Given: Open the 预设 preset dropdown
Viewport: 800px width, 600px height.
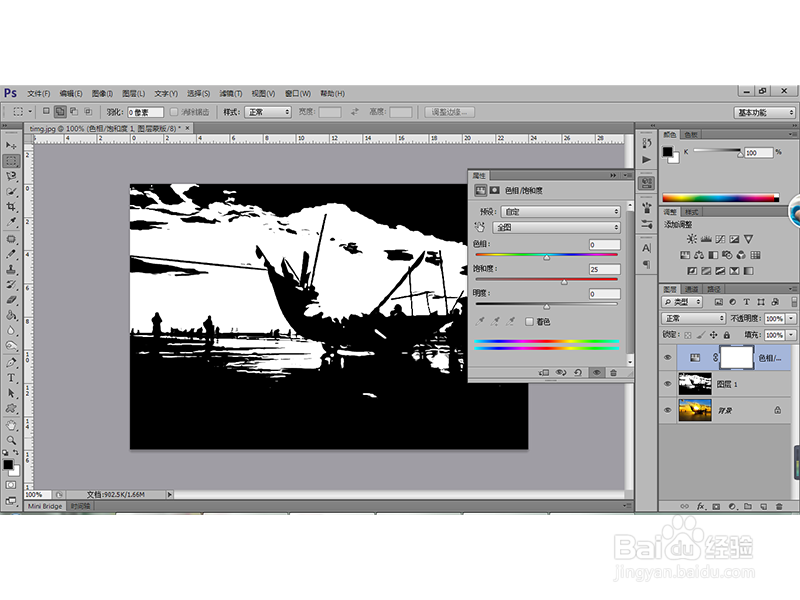Looking at the screenshot, I should coord(560,211).
